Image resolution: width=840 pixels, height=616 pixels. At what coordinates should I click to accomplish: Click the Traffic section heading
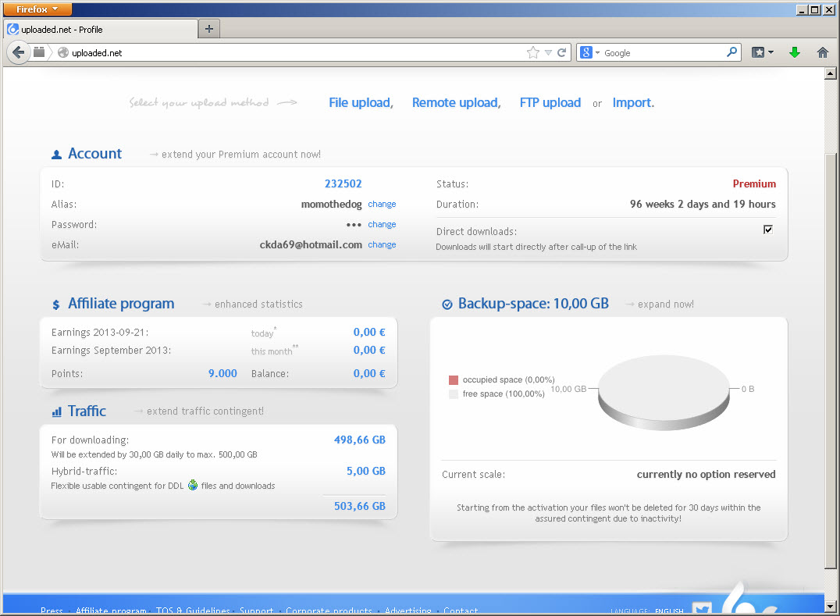pos(87,411)
